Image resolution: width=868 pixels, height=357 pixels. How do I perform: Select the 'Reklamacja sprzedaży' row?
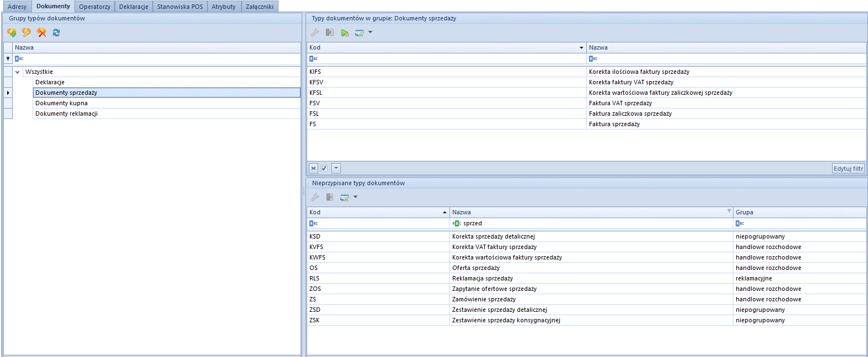click(x=587, y=278)
